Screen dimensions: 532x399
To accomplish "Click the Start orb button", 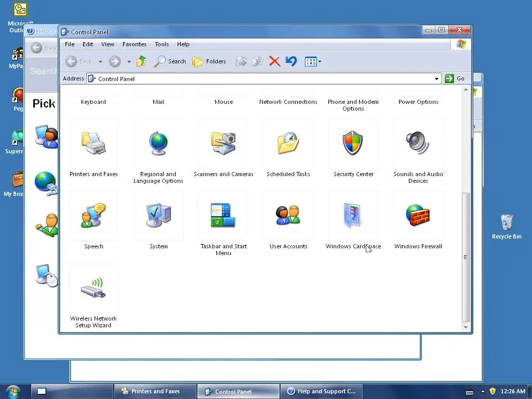I will [13, 392].
